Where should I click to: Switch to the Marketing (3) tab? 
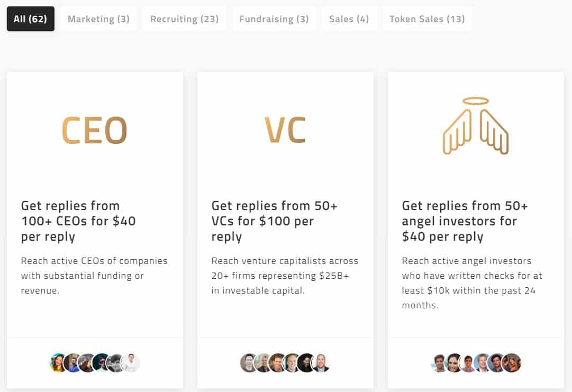(98, 19)
